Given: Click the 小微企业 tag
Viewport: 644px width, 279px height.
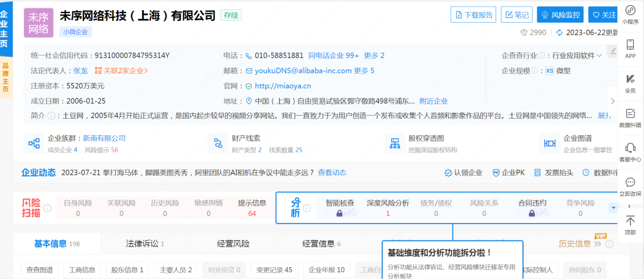Looking at the screenshot, I should click(76, 32).
